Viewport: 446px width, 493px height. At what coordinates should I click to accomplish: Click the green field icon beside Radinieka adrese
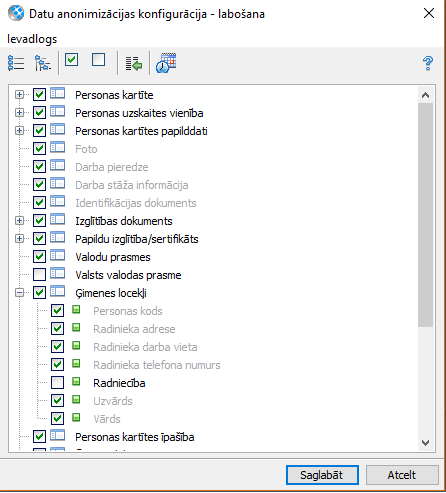[x=76, y=328]
